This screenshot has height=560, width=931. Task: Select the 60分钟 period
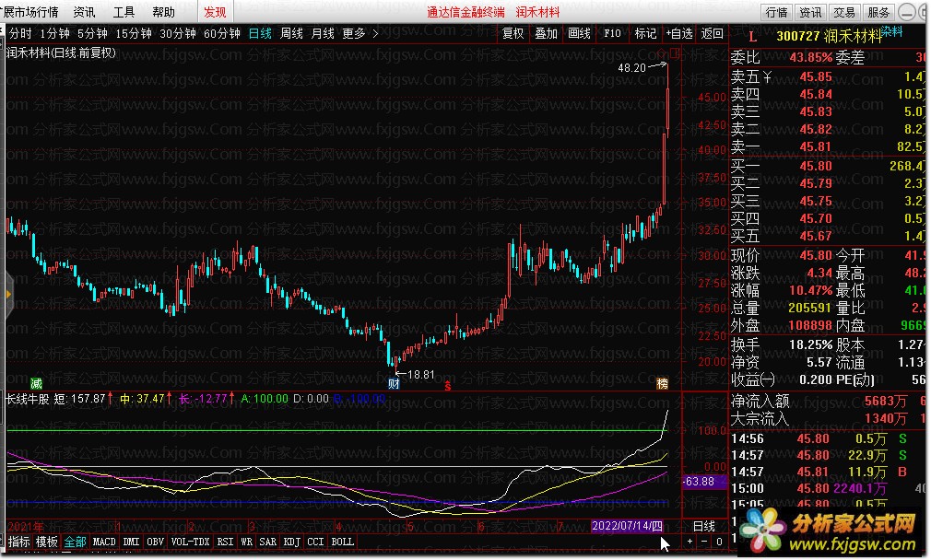[221, 34]
